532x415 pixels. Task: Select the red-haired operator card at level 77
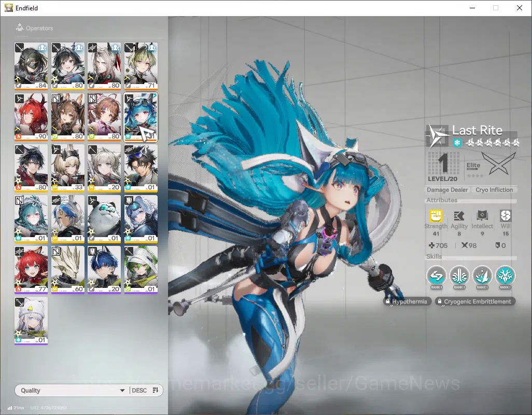pyautogui.click(x=31, y=269)
